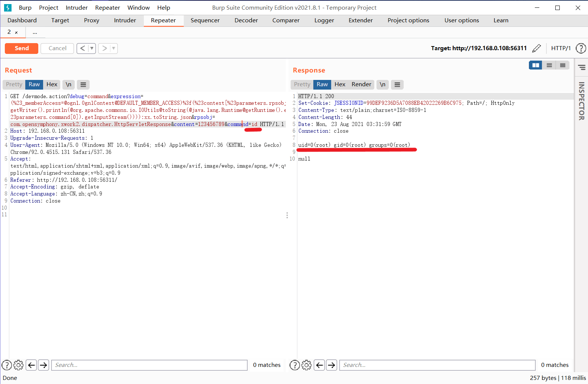Edit target with the pencil icon
This screenshot has height=384, width=588.
pyautogui.click(x=536, y=48)
